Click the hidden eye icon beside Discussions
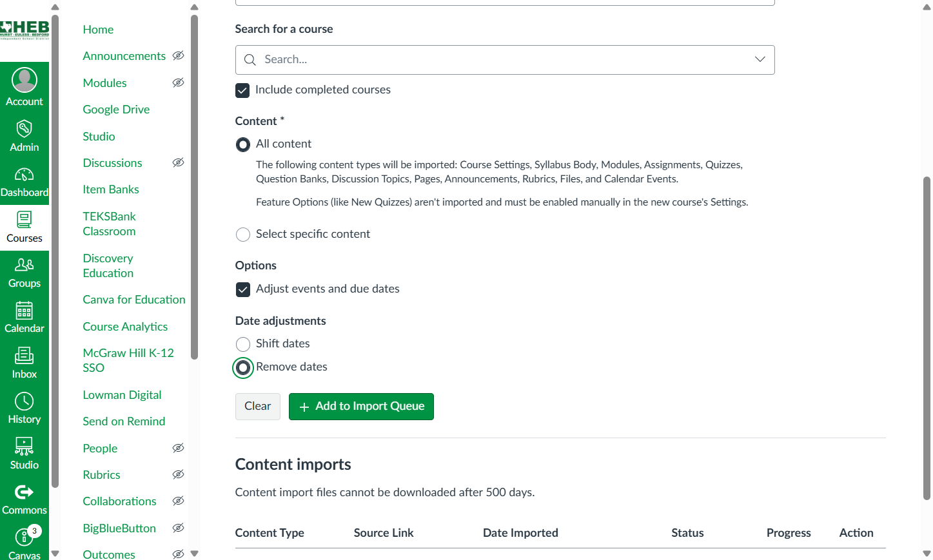The image size is (933, 560). click(179, 162)
